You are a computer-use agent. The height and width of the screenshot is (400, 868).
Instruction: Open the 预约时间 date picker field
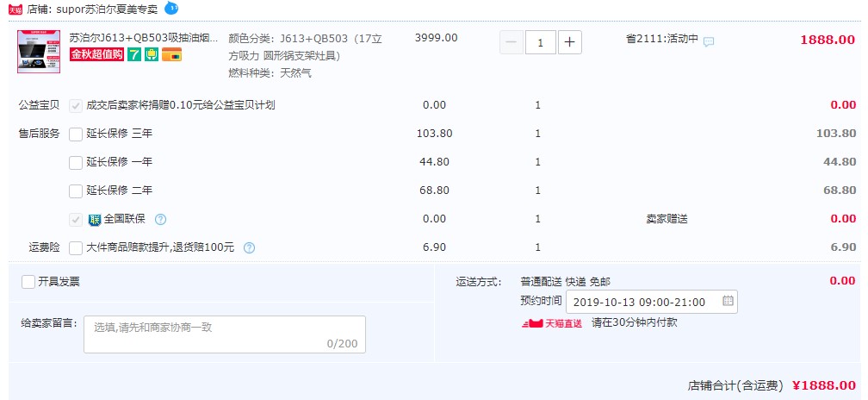(652, 302)
